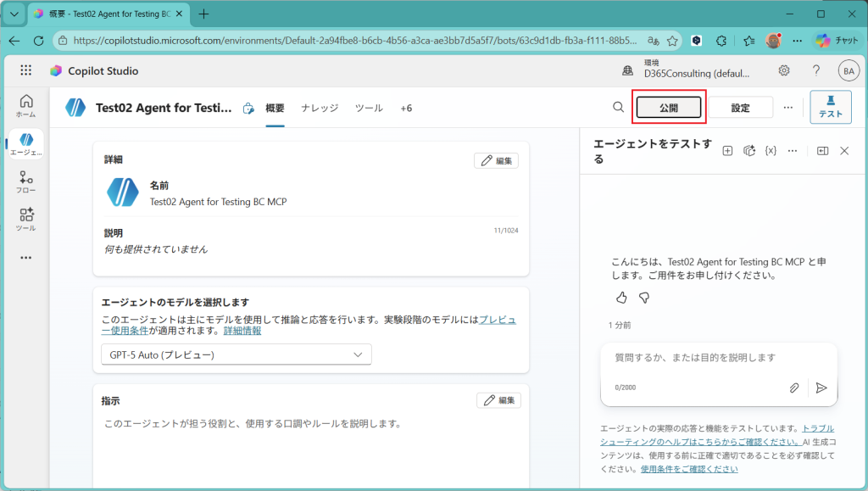Screen dimensions: 868x491
Task: Click the new test session plus icon
Action: tap(727, 150)
